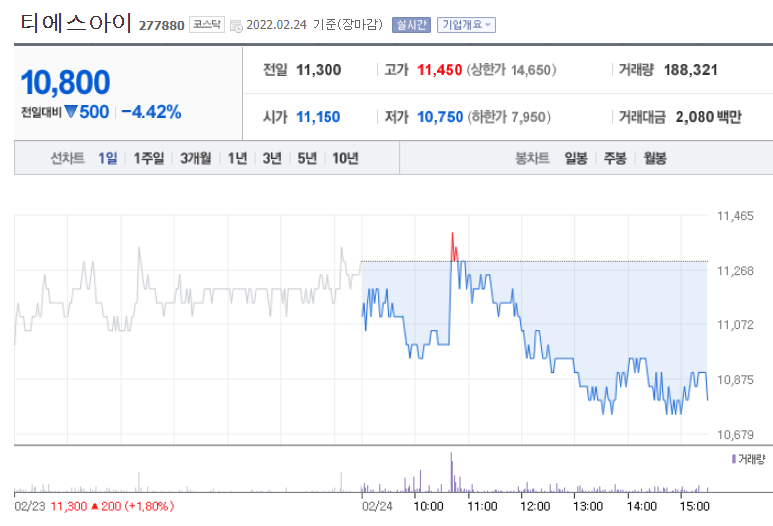Screen dimensions: 773x526
Task: Click the 11,072 y-axis label
Action: click(735, 325)
